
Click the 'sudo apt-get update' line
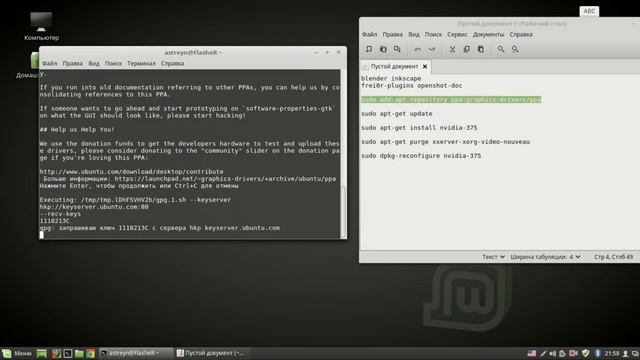pos(396,113)
